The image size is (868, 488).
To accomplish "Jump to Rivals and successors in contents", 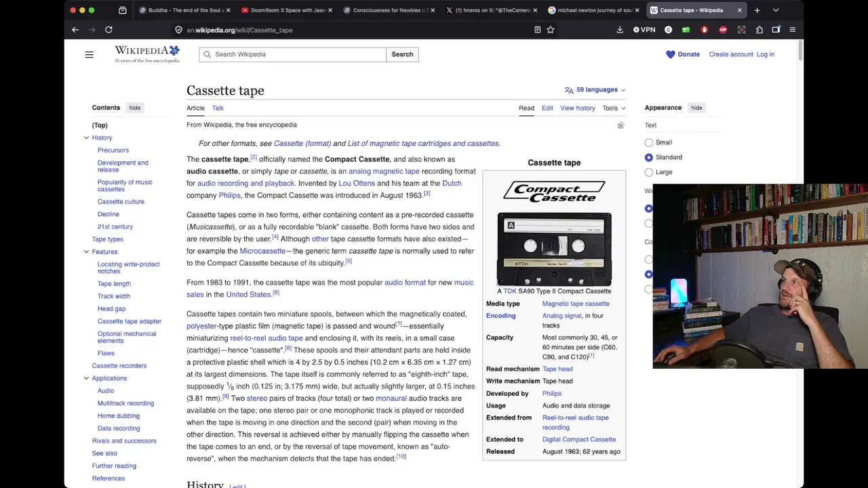I will click(x=124, y=441).
